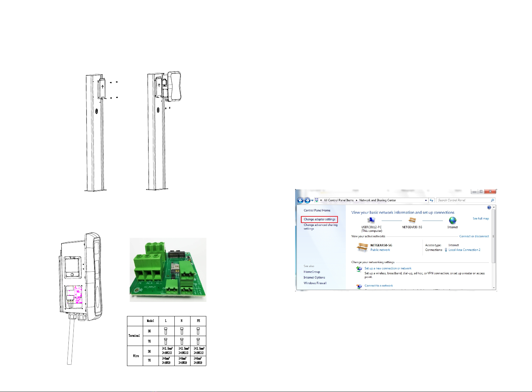Click 'Change your networking settings' heading

point(373,262)
